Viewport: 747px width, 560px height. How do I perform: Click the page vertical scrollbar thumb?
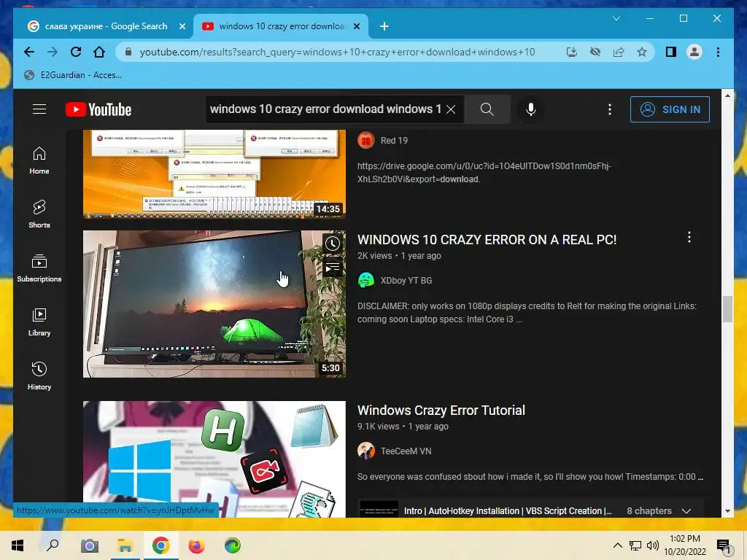click(x=727, y=309)
